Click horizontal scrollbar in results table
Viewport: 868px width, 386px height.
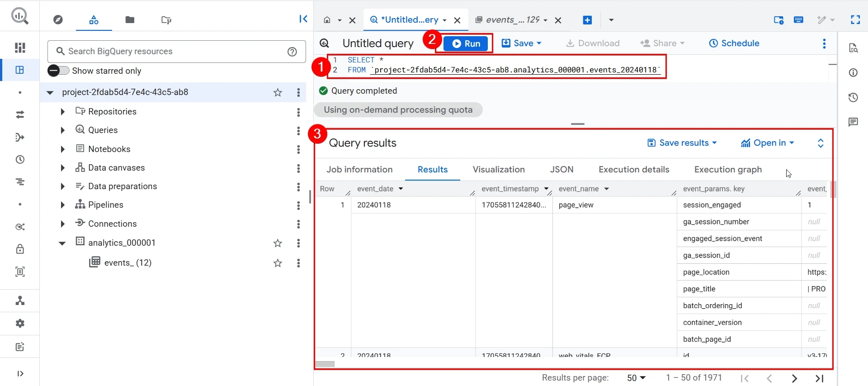325,364
